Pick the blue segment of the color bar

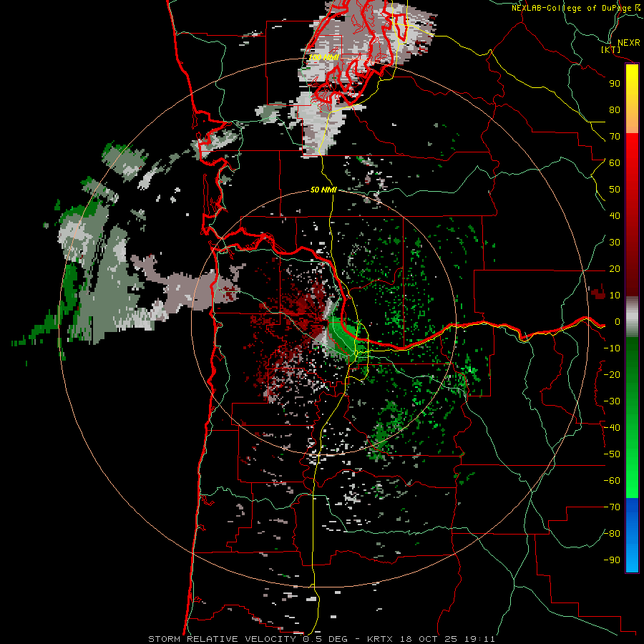pyautogui.click(x=632, y=535)
